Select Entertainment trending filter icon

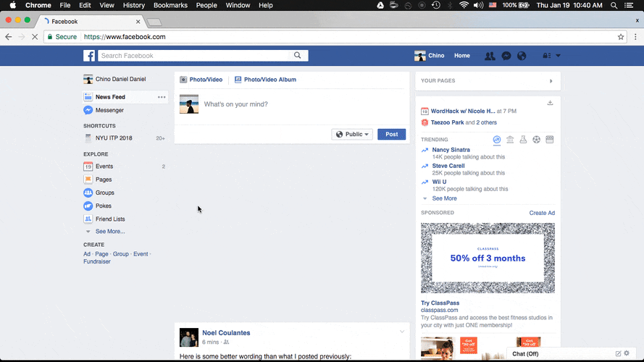pyautogui.click(x=550, y=140)
